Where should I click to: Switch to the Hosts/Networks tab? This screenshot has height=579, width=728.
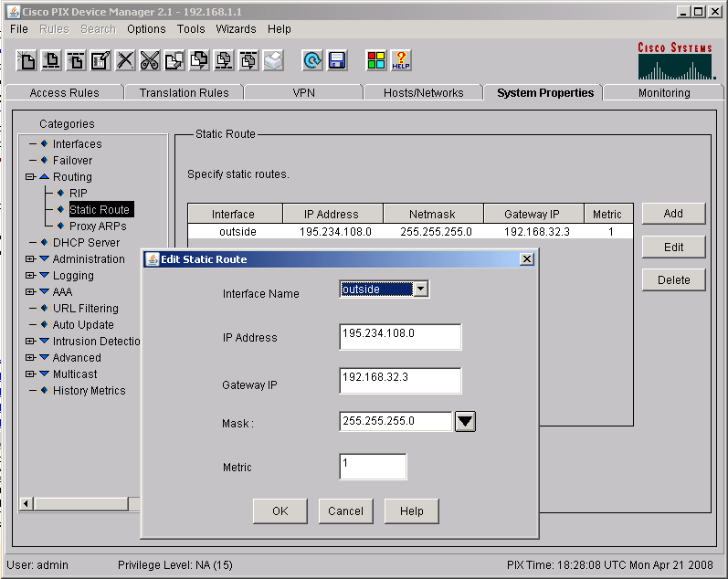tap(424, 93)
